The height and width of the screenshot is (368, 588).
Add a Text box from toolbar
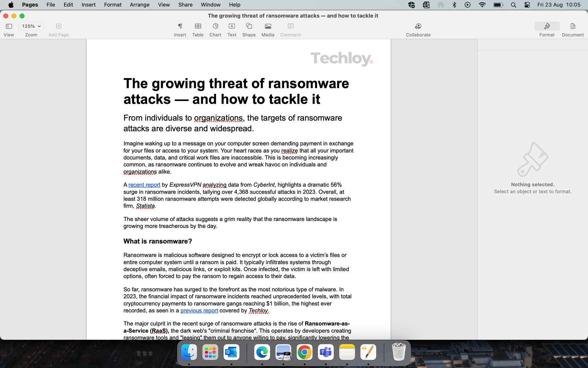click(232, 26)
